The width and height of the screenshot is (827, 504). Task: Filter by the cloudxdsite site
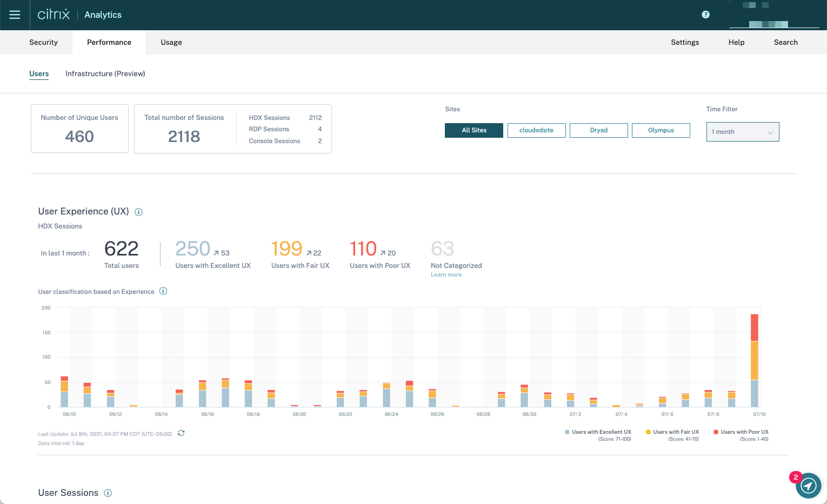[536, 130]
